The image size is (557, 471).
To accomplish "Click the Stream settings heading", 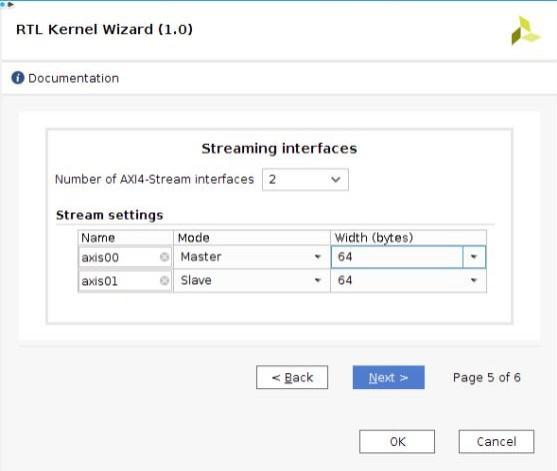I will tap(109, 215).
